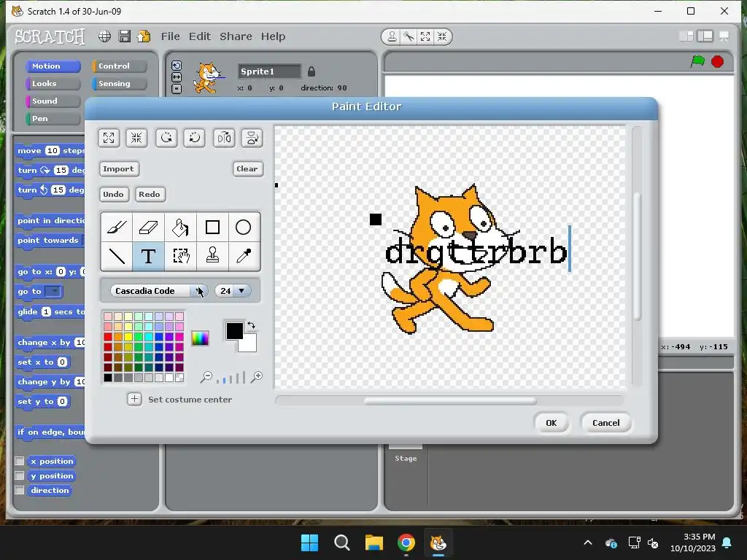Switch to the Motion blocks category
Screen dimensions: 747x560
[x=53, y=66]
